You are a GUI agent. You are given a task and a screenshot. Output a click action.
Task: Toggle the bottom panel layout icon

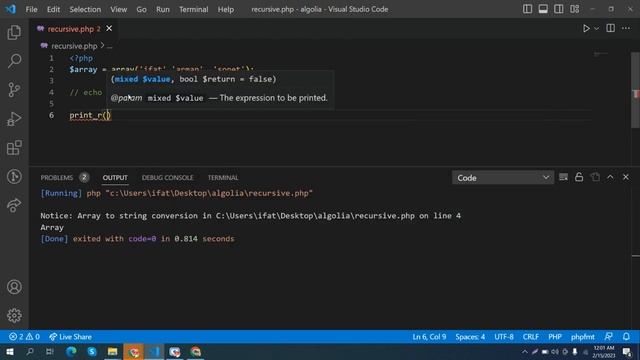(543, 9)
